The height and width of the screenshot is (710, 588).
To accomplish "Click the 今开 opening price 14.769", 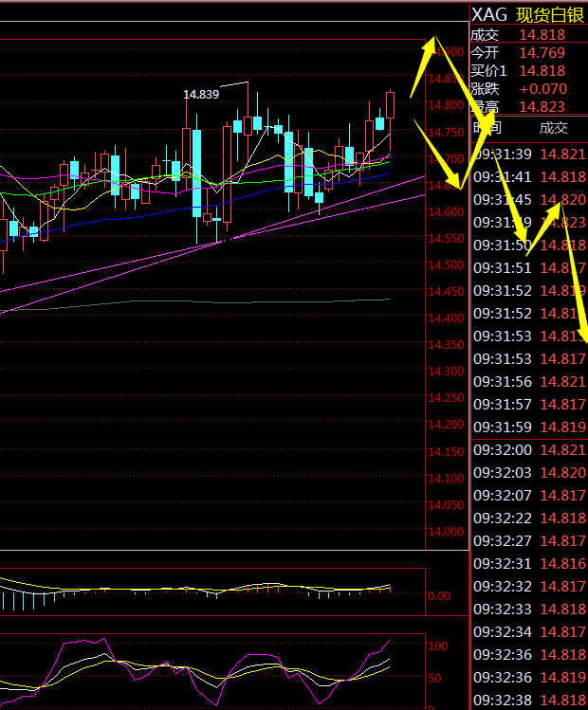I will (542, 53).
